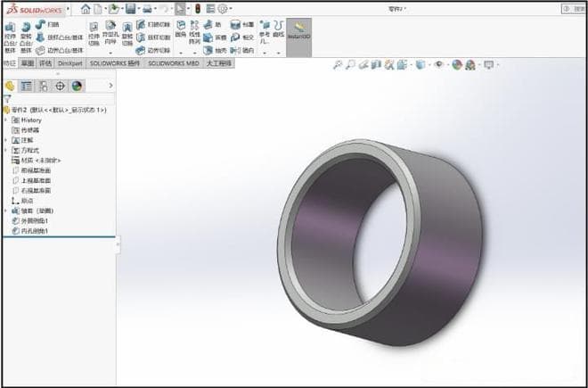Switch to the DisplayManager color ball tab
Image resolution: width=588 pixels, height=388 pixels.
(x=77, y=86)
